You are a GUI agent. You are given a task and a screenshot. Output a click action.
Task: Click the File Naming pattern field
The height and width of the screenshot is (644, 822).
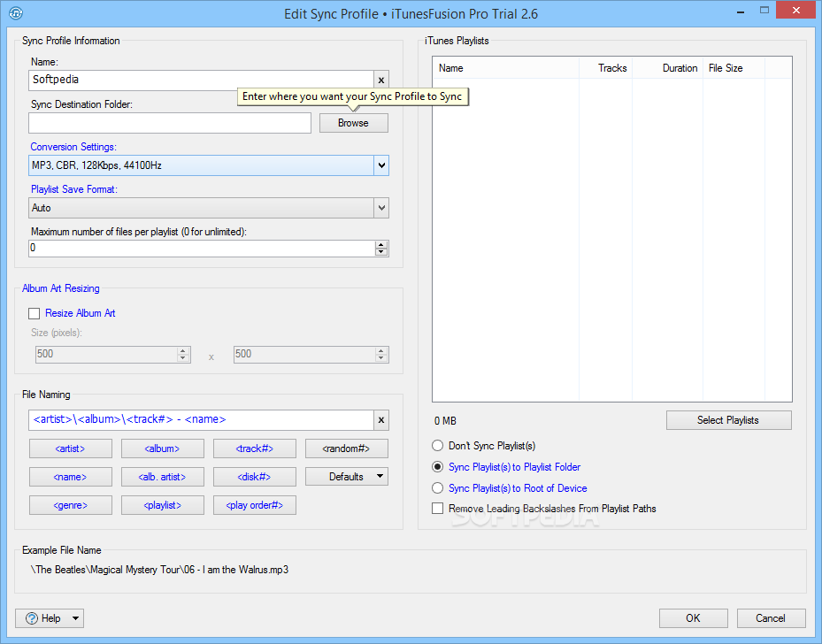[x=202, y=419]
